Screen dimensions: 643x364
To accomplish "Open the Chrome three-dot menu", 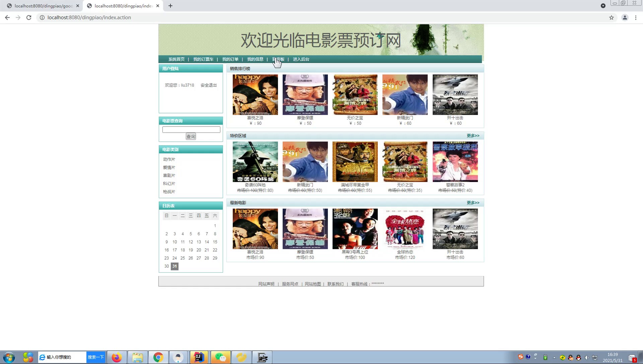I will pyautogui.click(x=636, y=17).
